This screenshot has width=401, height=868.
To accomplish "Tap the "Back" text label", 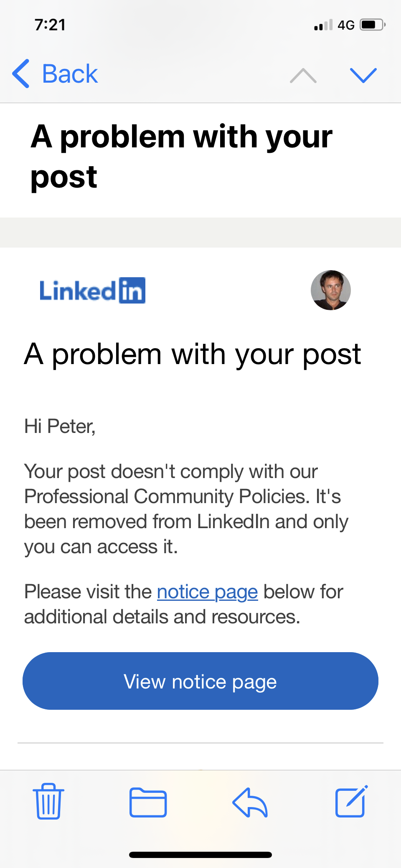I will click(x=70, y=74).
